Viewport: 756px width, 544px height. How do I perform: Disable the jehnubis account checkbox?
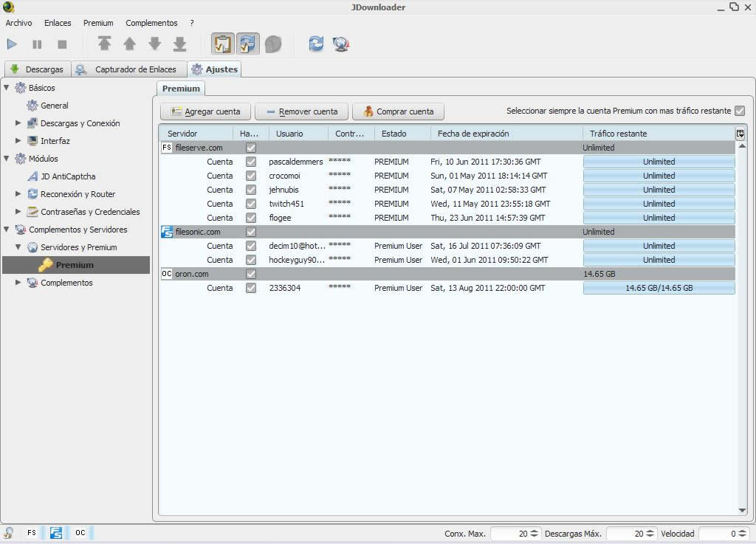pyautogui.click(x=251, y=190)
